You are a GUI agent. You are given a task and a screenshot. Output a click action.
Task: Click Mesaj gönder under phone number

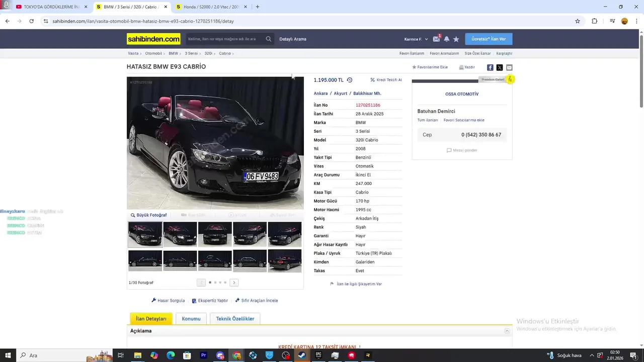[x=462, y=150]
